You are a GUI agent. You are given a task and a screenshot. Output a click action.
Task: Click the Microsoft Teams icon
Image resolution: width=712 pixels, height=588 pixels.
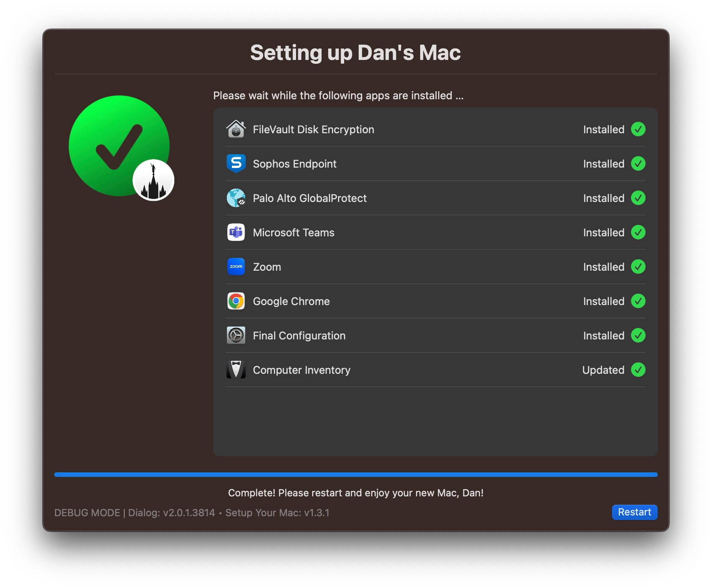pyautogui.click(x=236, y=232)
